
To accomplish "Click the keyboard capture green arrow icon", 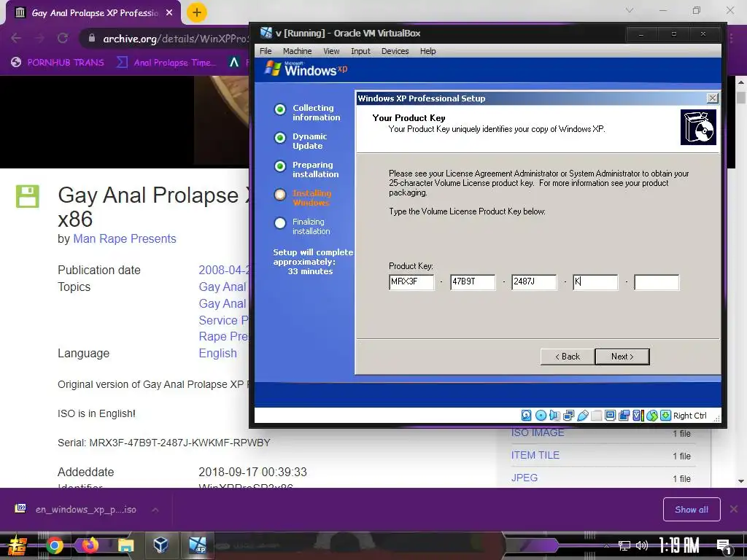I will (x=665, y=416).
